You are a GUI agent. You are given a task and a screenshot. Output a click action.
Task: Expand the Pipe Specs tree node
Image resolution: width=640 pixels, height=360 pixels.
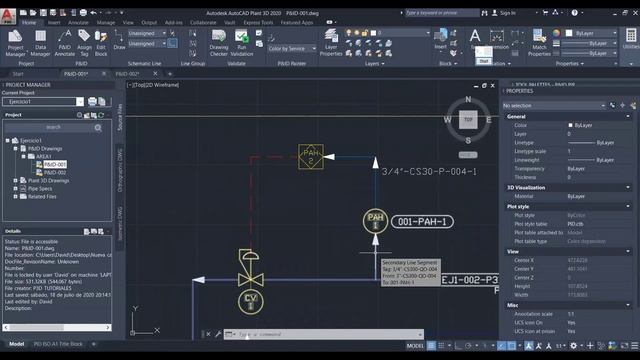(x=16, y=189)
